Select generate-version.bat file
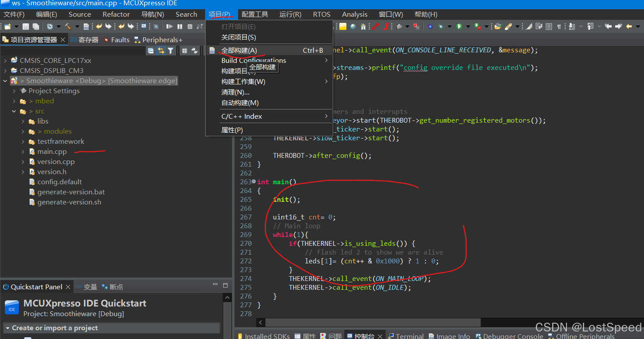Image resolution: width=644 pixels, height=339 pixels. pyautogui.click(x=71, y=192)
